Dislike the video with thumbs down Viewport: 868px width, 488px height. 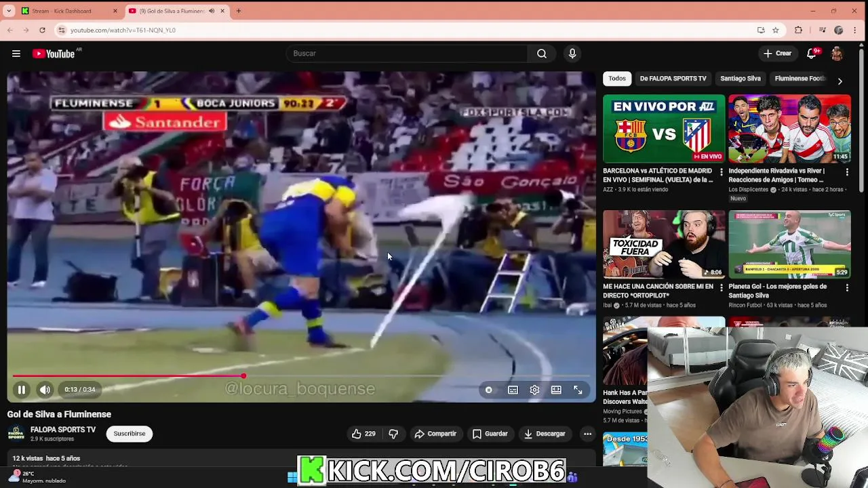coord(393,434)
